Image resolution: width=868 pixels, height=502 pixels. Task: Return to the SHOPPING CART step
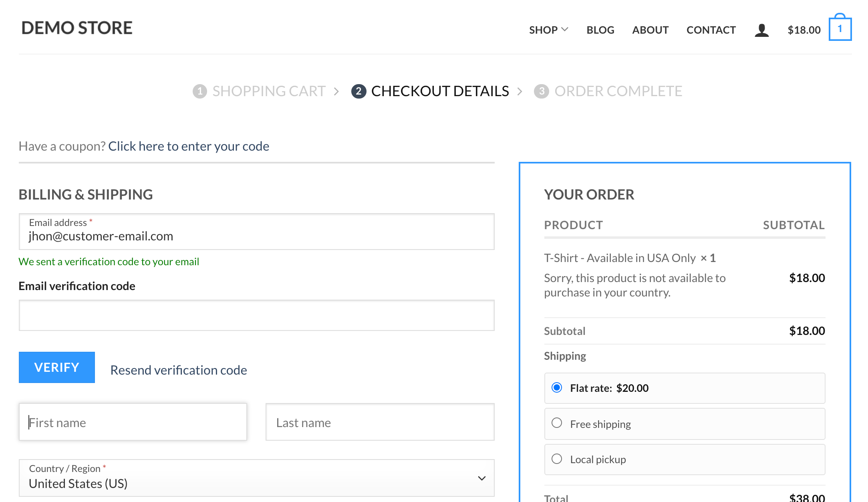[x=269, y=91]
